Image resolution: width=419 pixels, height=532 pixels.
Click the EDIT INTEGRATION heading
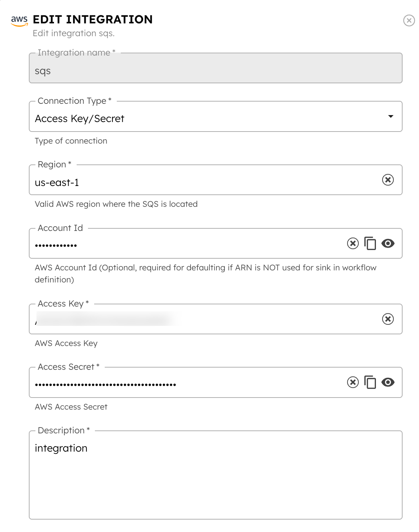[x=93, y=20]
